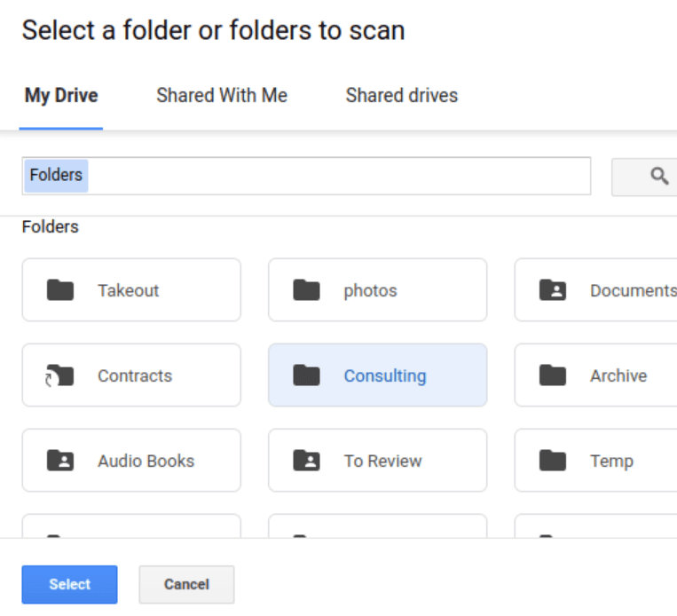The image size is (677, 616).
Task: Click the Consulting folder icon
Action: click(306, 375)
